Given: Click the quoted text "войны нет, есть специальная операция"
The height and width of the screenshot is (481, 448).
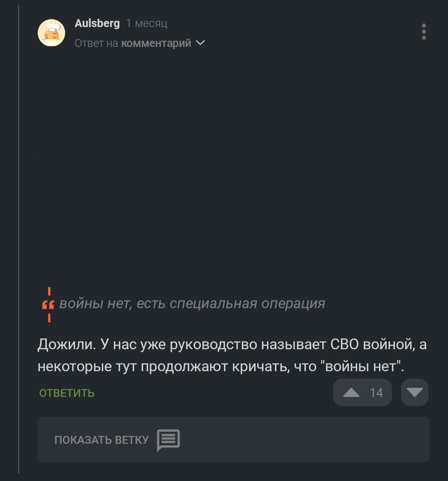Looking at the screenshot, I should (192, 304).
